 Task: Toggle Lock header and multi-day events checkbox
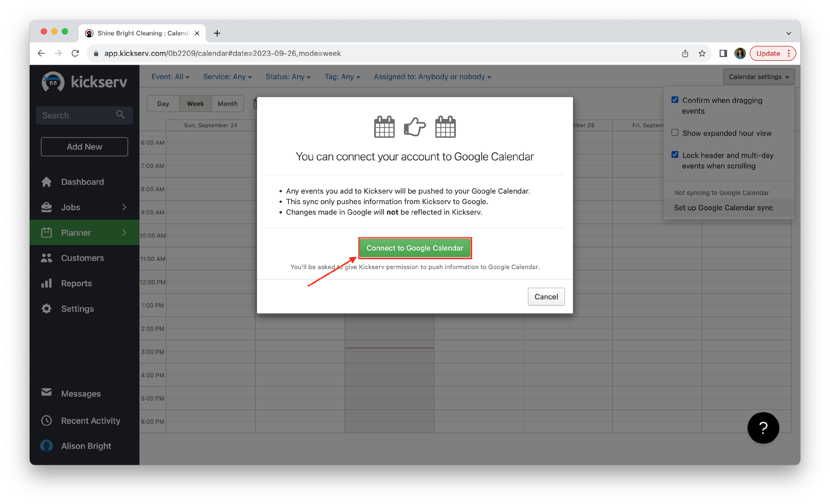pos(675,155)
